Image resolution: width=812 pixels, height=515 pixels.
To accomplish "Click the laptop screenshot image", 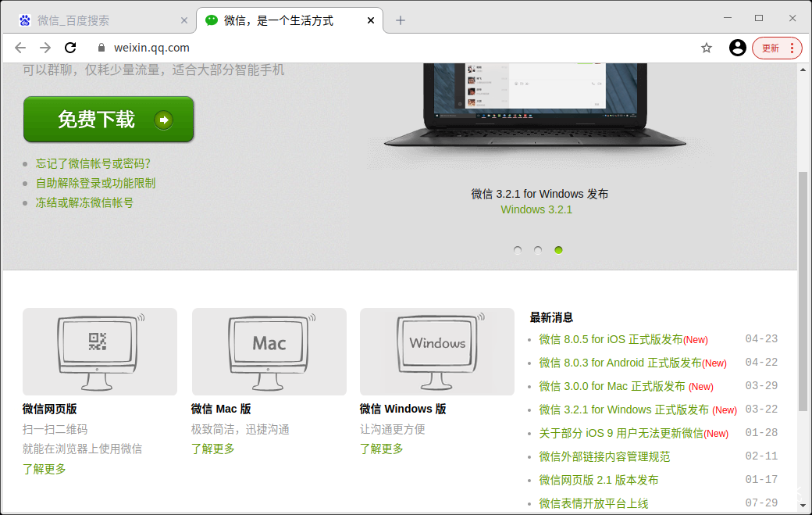I will click(536, 106).
